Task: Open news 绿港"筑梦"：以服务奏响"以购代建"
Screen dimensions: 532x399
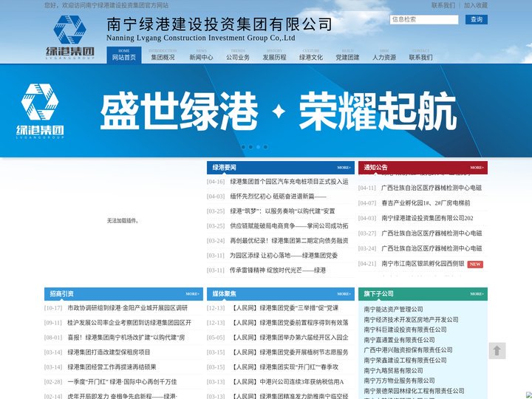Action: 282,211
